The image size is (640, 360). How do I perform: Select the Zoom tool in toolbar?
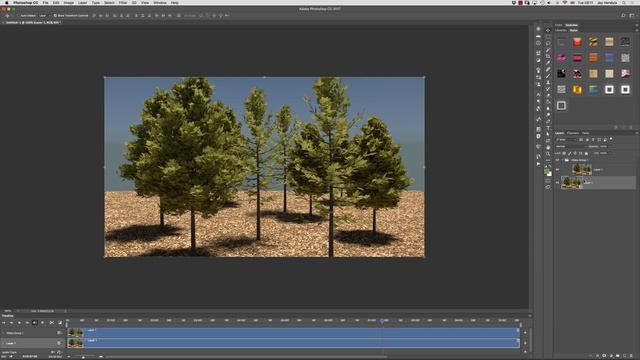click(x=548, y=154)
